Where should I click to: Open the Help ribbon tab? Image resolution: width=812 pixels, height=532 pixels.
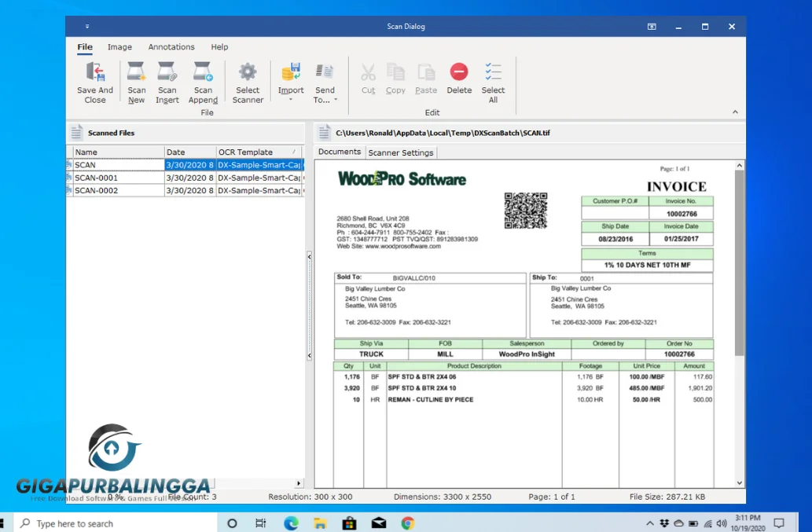coord(219,47)
